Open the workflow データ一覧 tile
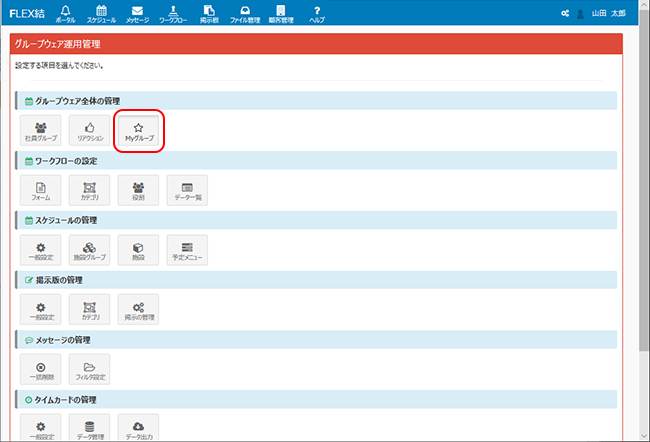Viewport: 650px width, 442px height. (187, 190)
